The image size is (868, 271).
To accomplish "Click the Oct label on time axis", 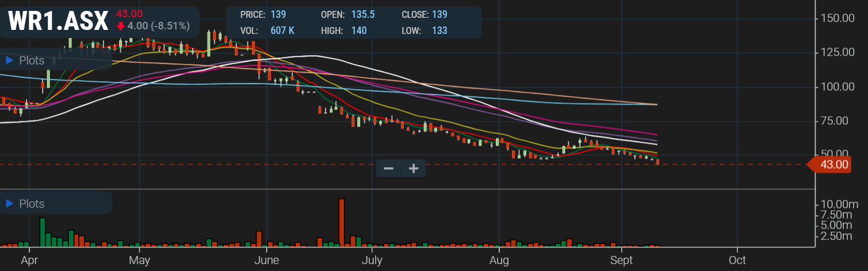I will pos(737,260).
